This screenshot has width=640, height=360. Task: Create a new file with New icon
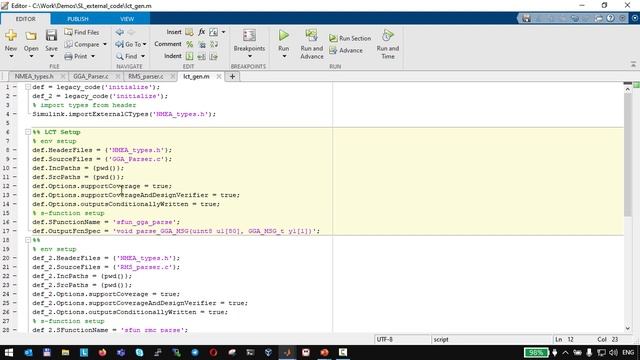(x=11, y=36)
